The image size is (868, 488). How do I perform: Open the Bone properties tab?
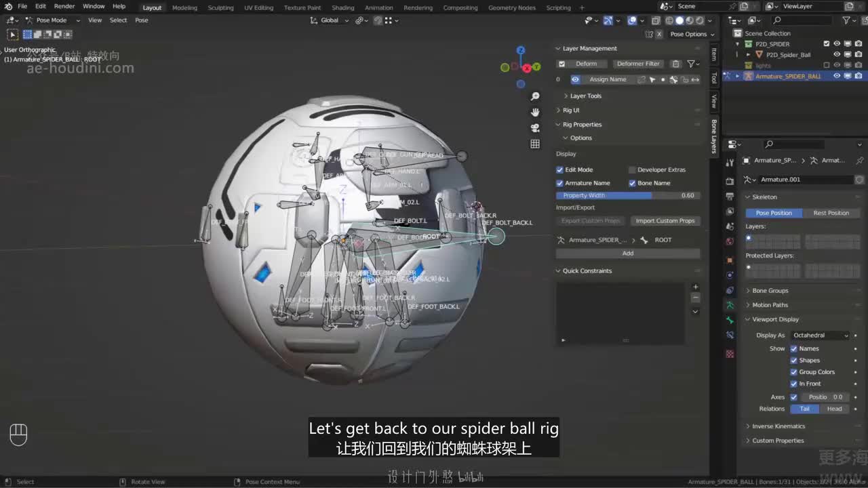(730, 320)
